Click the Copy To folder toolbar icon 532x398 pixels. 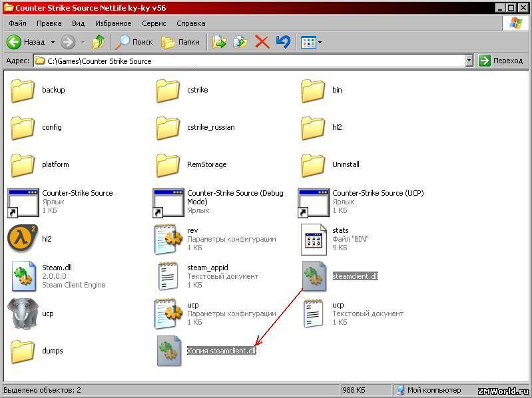[240, 42]
